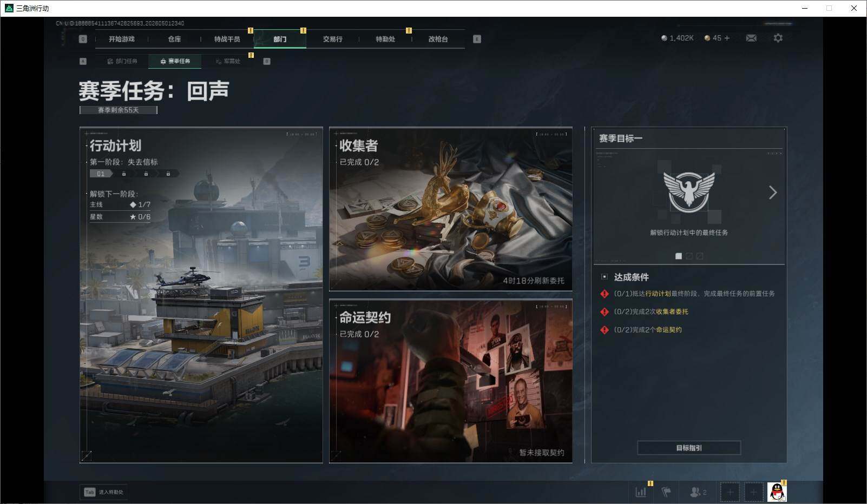Screen dimensions: 867x504
Task: Click the 1,402K currency coin
Action: coord(664,38)
